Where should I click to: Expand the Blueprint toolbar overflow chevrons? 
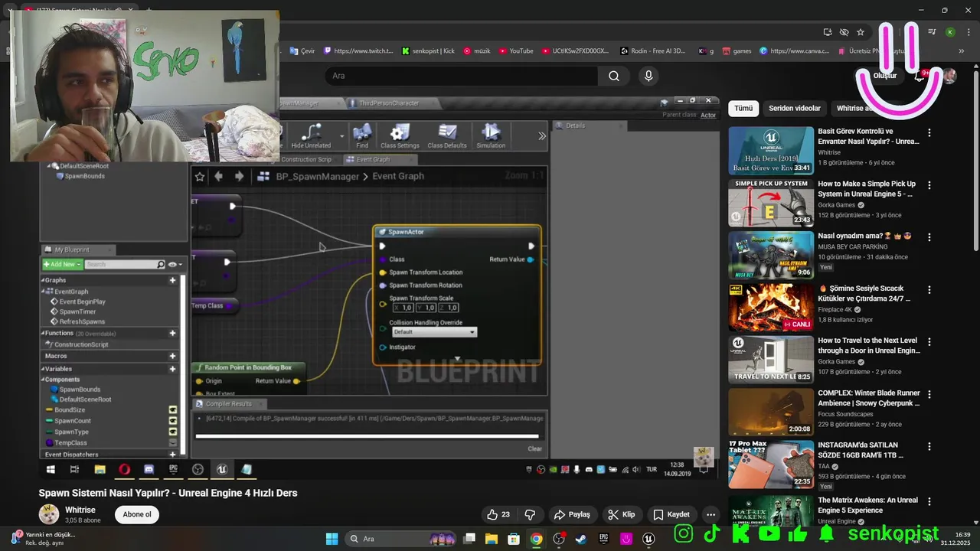[x=542, y=136]
